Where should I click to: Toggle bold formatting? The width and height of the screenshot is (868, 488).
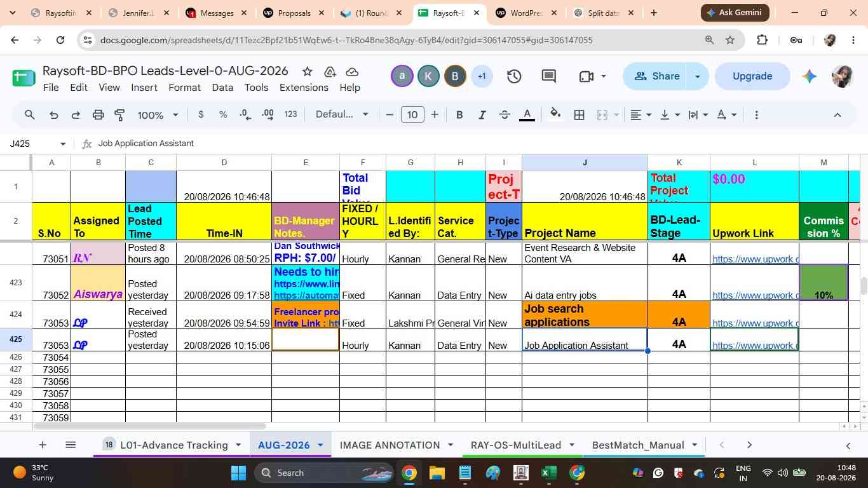pos(459,115)
